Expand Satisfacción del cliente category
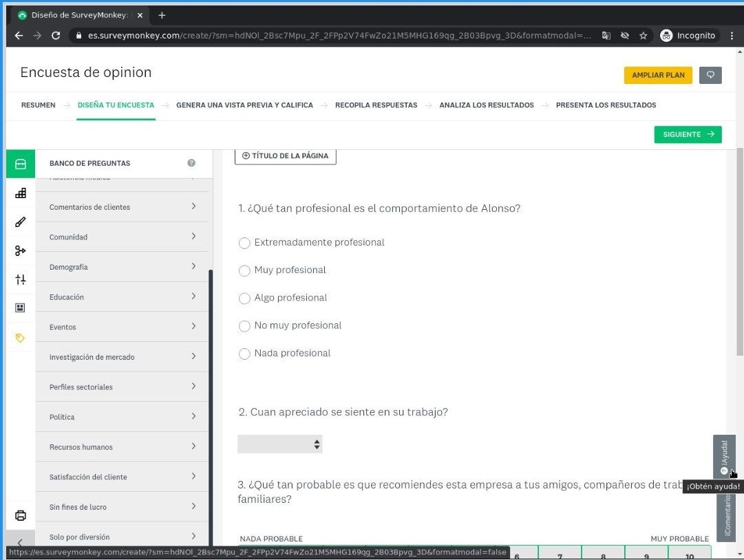This screenshot has height=560, width=744. (x=122, y=477)
